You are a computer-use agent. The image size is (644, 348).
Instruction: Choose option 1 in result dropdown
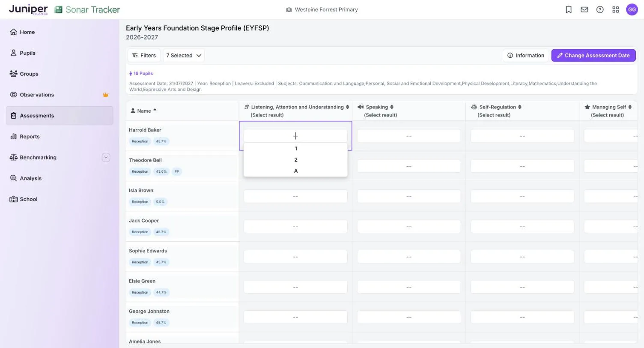(295, 149)
